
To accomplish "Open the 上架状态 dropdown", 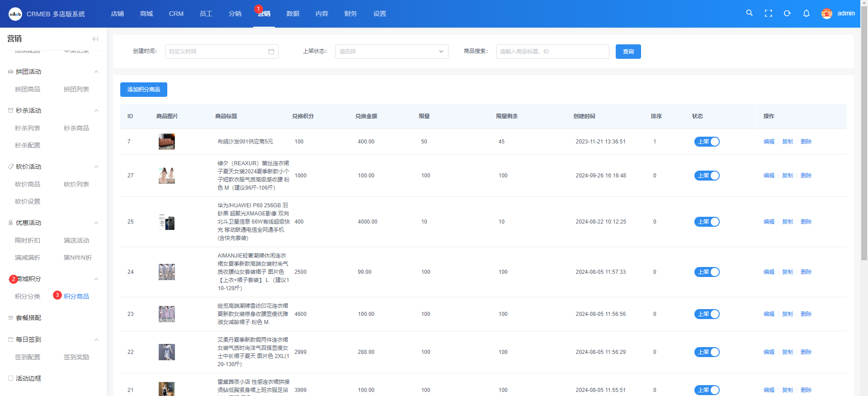I will 392,52.
